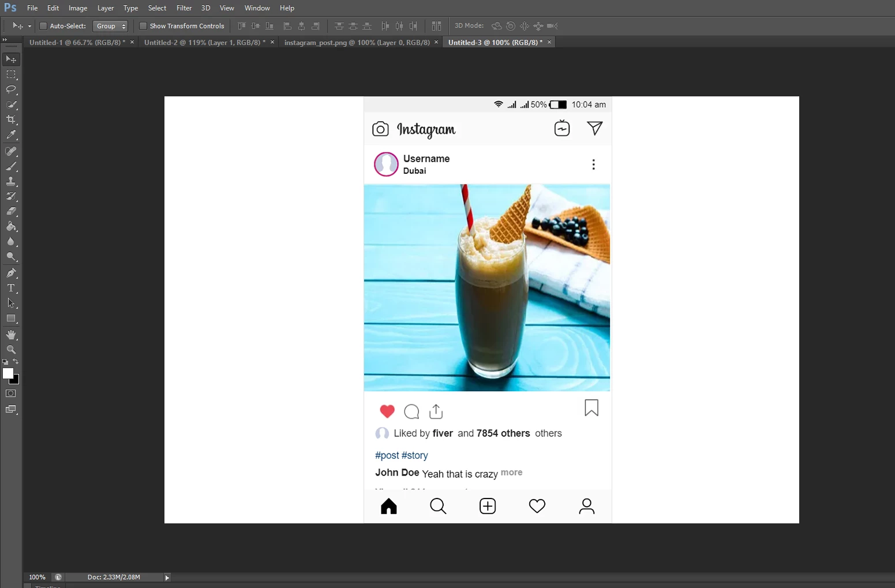Open the background color picker
Viewport: 895px width, 588px height.
pyautogui.click(x=17, y=381)
